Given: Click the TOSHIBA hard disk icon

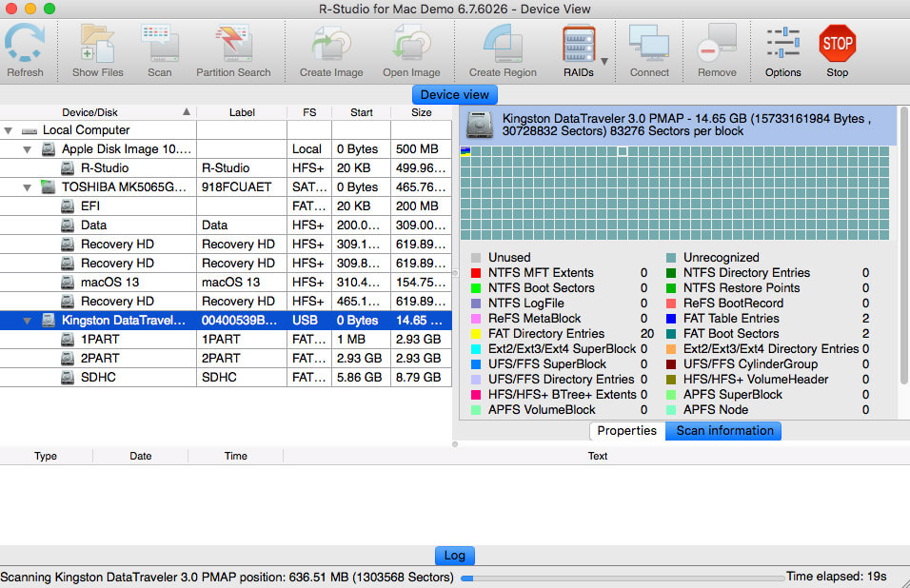Looking at the screenshot, I should tap(49, 187).
